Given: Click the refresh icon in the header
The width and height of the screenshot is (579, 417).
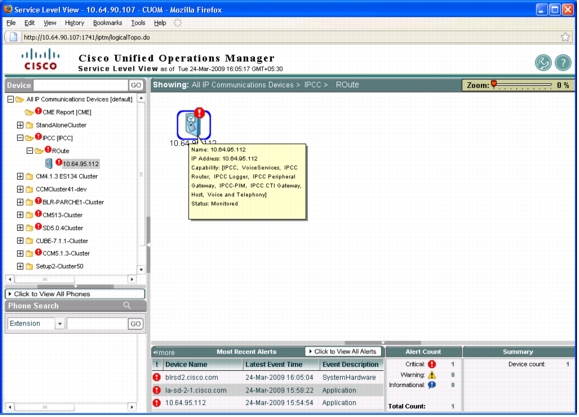Looking at the screenshot, I should click(x=543, y=63).
